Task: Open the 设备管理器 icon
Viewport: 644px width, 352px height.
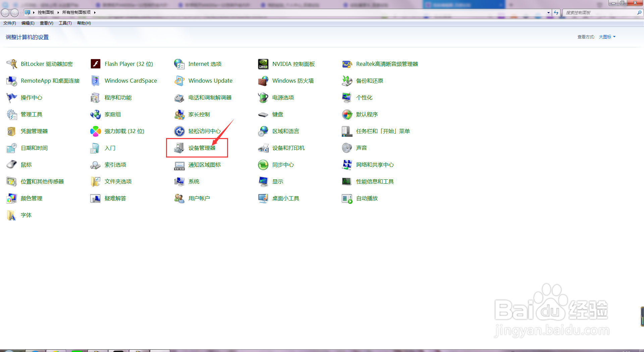Action: pyautogui.click(x=179, y=148)
